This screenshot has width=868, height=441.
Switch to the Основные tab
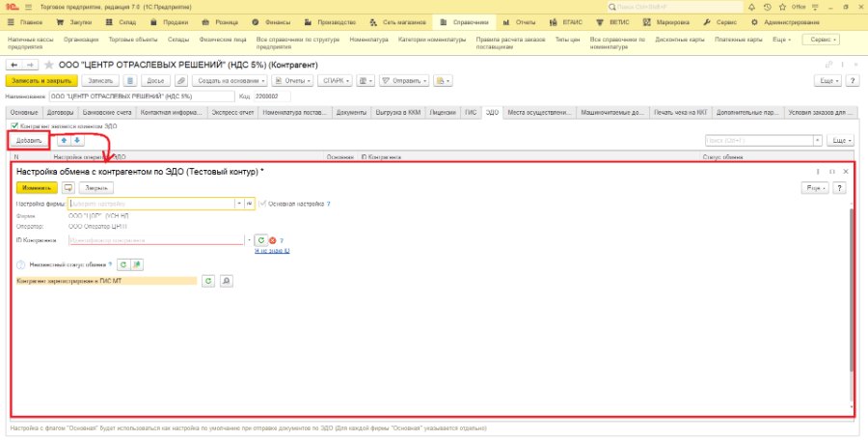point(24,113)
